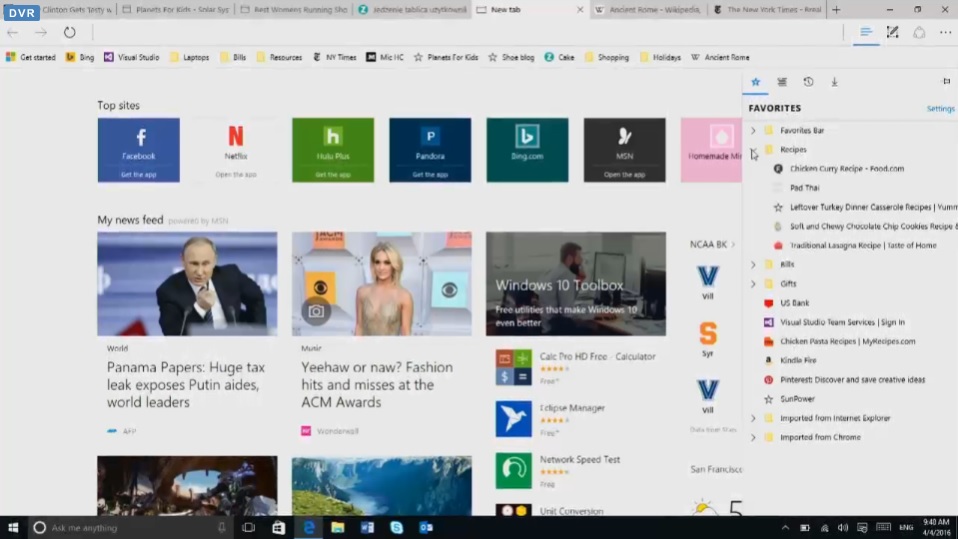Open the Shoe blog bookmark
The height and width of the screenshot is (539, 958).
(511, 57)
